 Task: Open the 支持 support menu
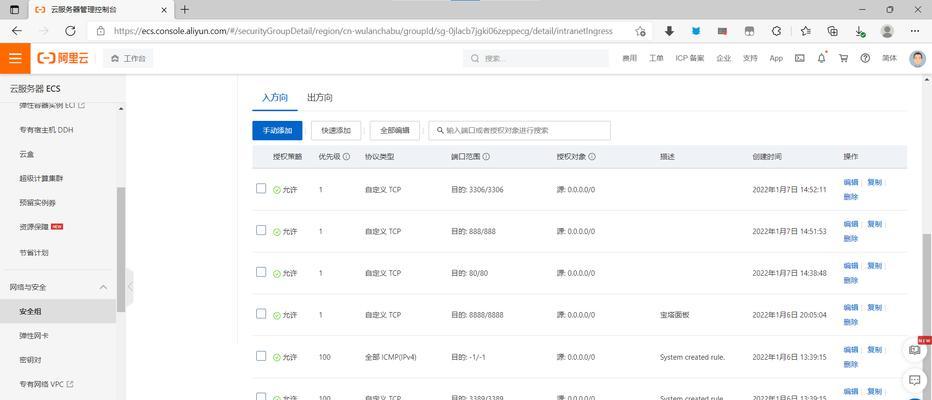[750, 58]
